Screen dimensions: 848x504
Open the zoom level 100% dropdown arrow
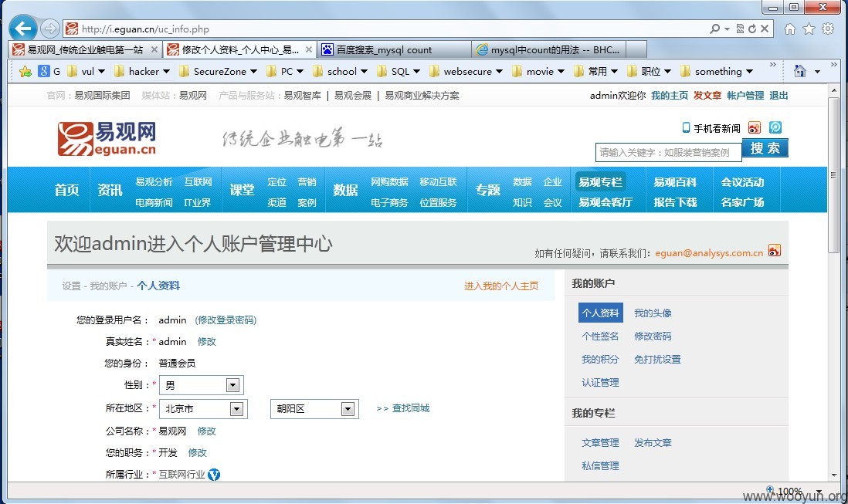point(819,491)
